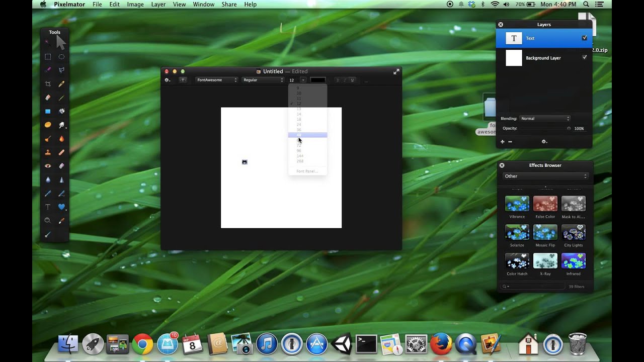Select the Sponge tool
The image size is (644, 362).
[x=48, y=125]
